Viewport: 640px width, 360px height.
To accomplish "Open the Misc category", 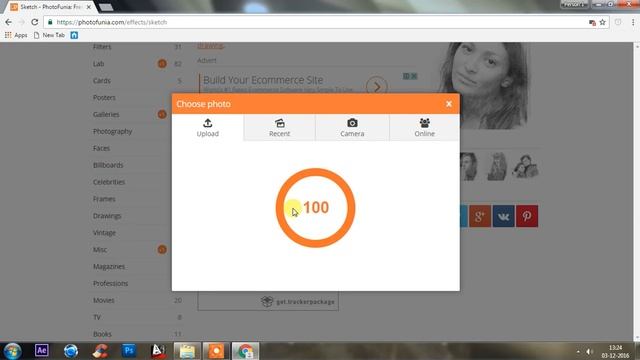I will [x=100, y=250].
